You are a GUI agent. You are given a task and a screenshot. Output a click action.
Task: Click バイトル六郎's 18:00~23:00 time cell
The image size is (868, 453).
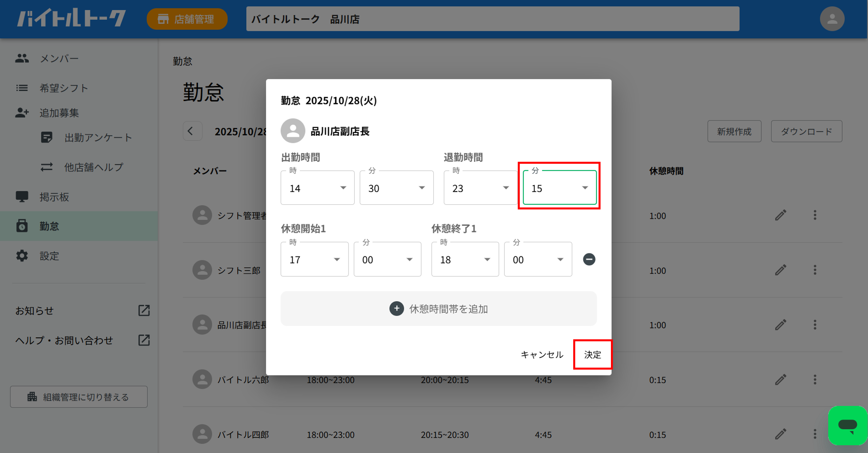[330, 380]
